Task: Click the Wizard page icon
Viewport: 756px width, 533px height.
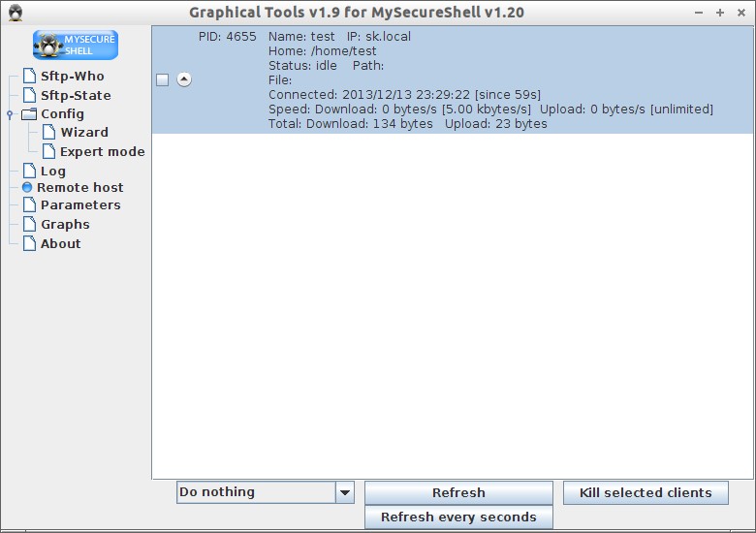Action: point(48,132)
